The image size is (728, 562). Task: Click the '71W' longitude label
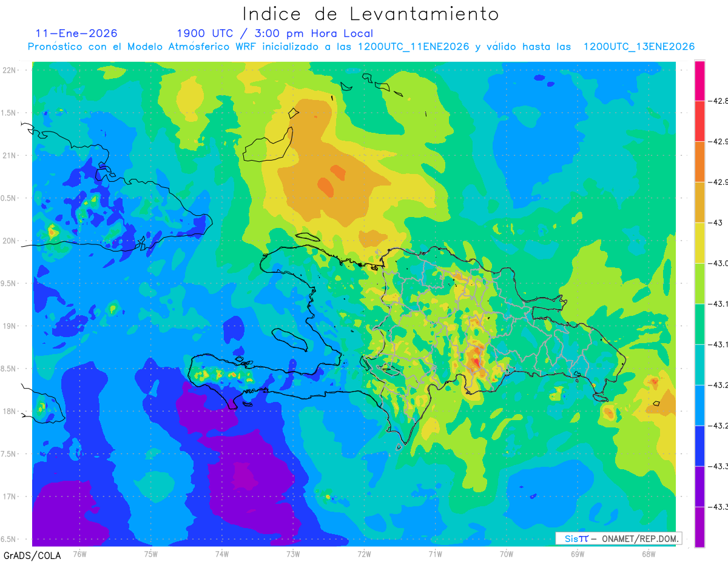pyautogui.click(x=435, y=554)
